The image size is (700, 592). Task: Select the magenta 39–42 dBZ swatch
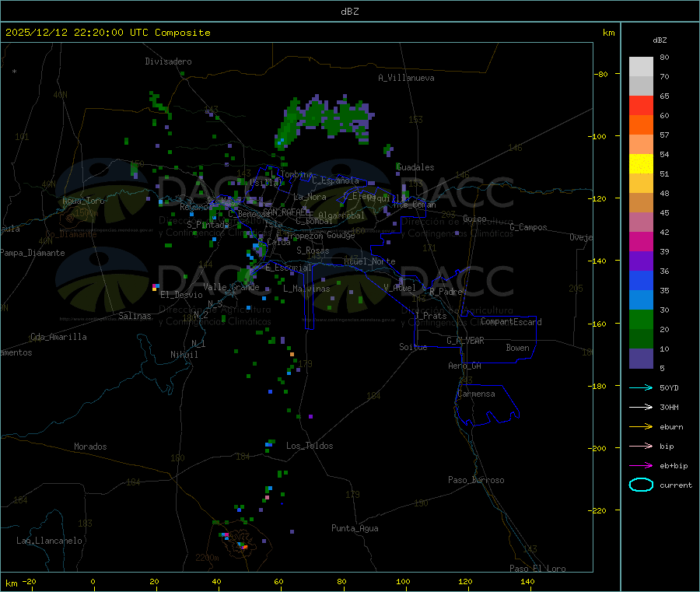point(641,241)
